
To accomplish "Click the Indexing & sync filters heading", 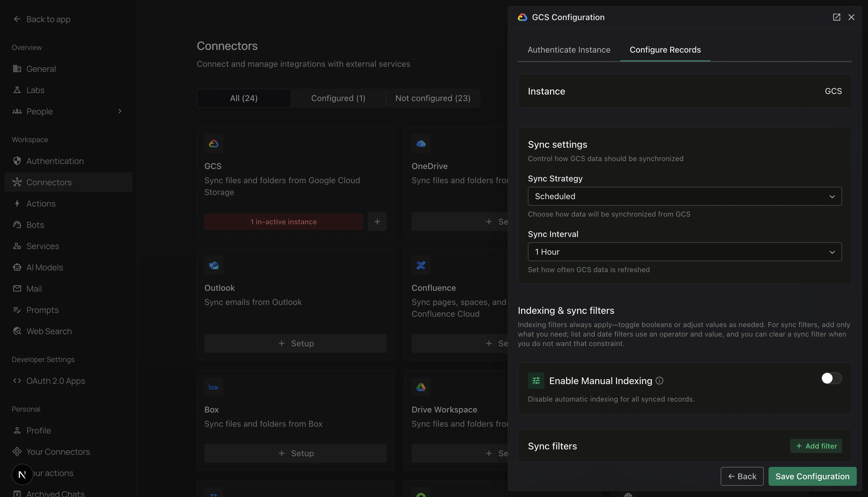I will click(x=566, y=310).
